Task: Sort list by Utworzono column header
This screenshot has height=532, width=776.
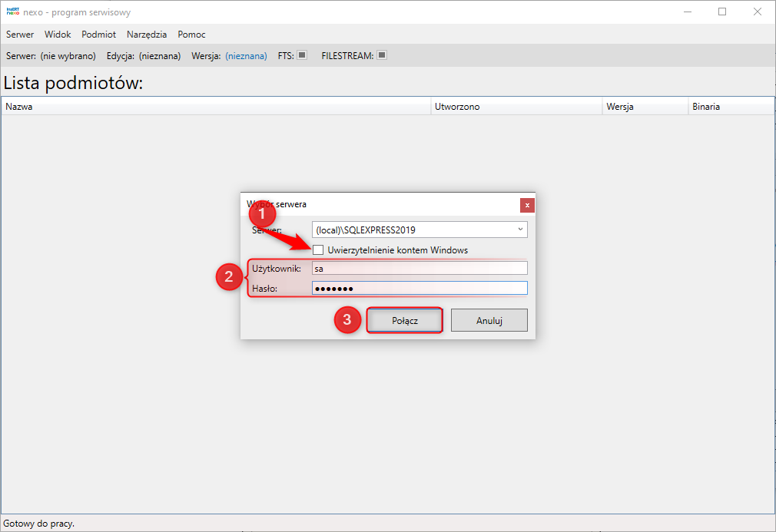Action: [x=516, y=106]
